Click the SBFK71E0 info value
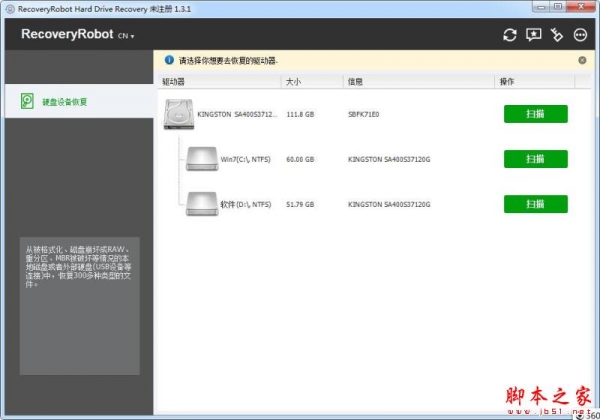The height and width of the screenshot is (420, 600). pos(364,114)
